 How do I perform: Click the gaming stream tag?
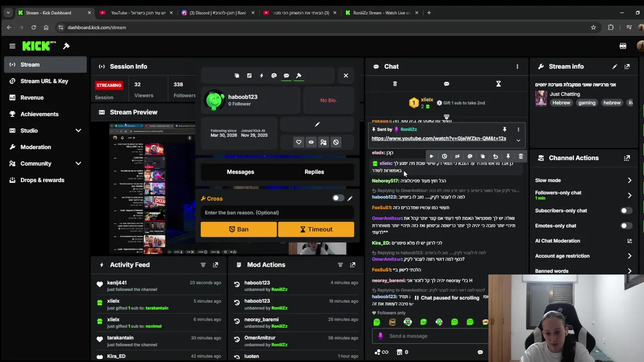click(587, 103)
